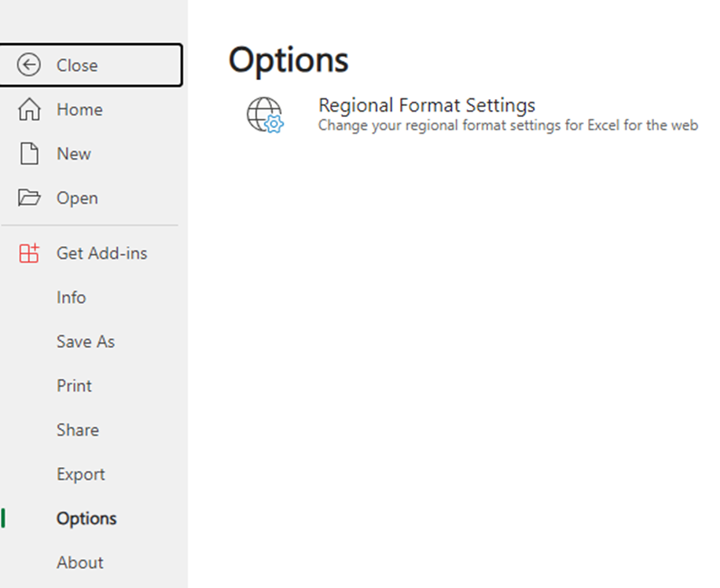Select the Close text label
Viewport: 720px width, 588px height.
(77, 65)
